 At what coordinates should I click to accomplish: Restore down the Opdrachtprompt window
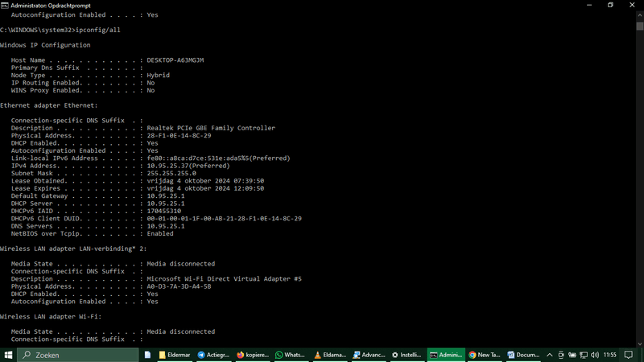610,5
